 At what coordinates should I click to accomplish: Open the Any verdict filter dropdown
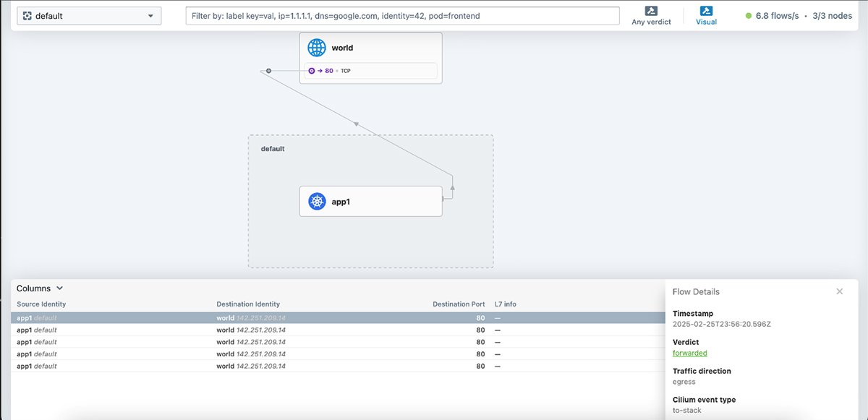[x=650, y=16]
